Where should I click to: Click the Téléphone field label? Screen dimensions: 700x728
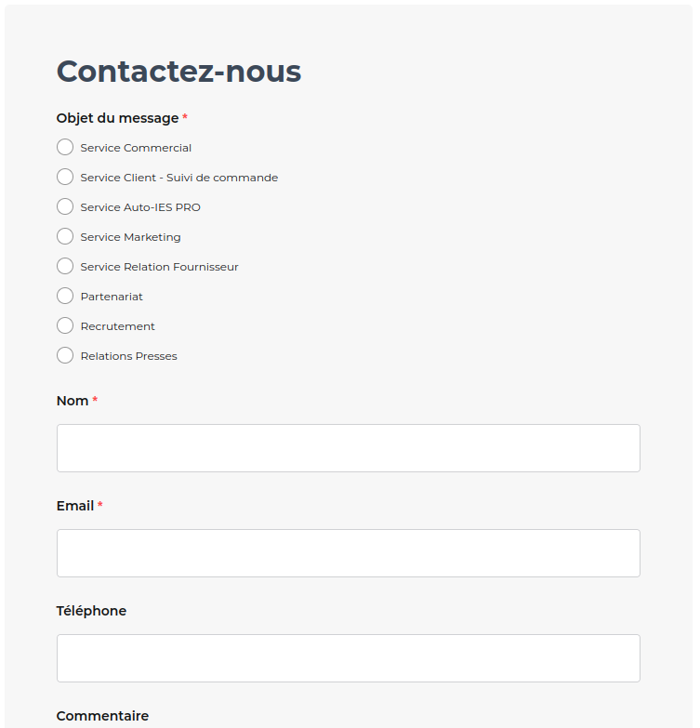coord(91,611)
